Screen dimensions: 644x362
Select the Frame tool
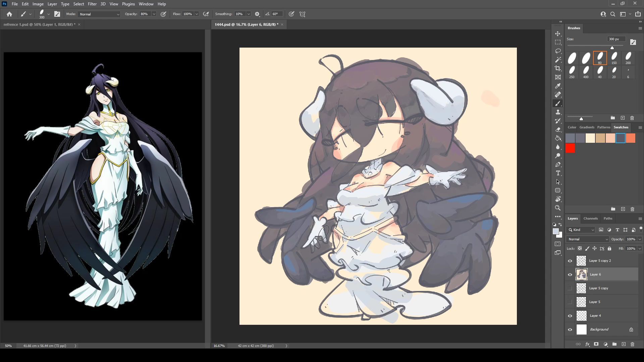pyautogui.click(x=558, y=77)
